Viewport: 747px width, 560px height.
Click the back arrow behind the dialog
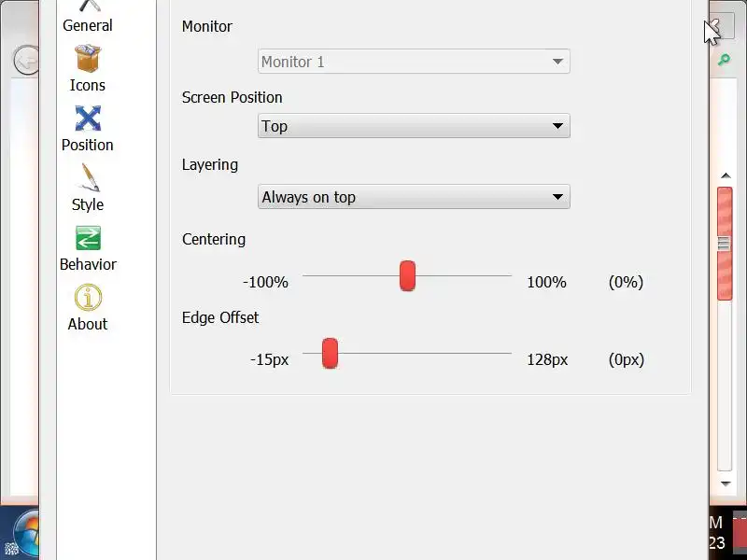pyautogui.click(x=24, y=61)
